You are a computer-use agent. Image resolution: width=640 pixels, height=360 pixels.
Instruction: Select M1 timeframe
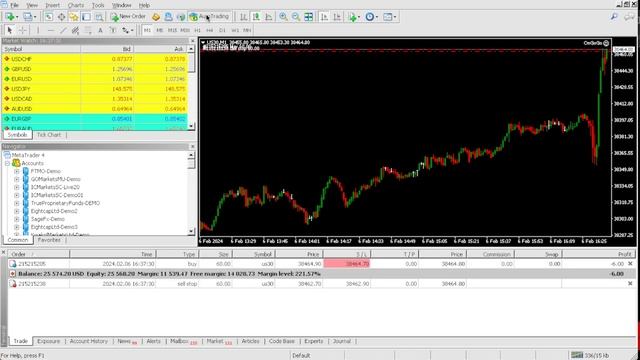coord(147,30)
